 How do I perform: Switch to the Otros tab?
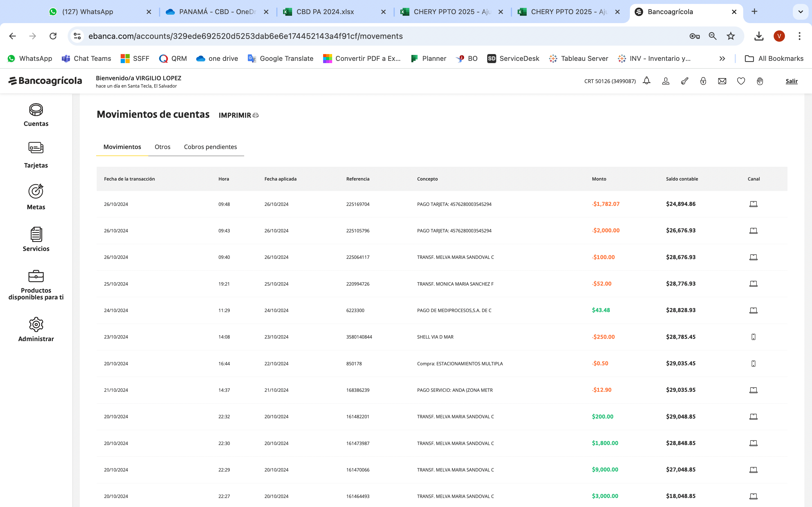162,147
